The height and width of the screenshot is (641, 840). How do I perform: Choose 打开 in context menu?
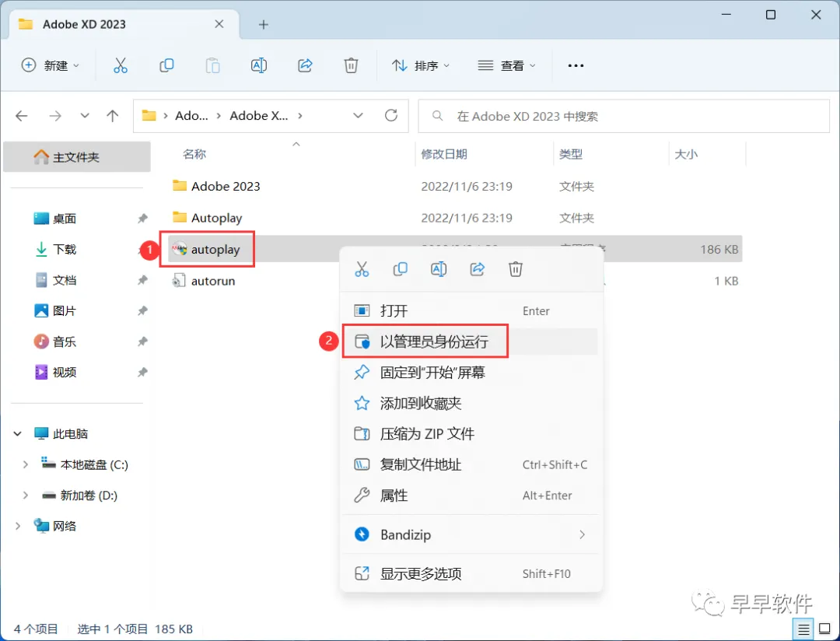470,311
